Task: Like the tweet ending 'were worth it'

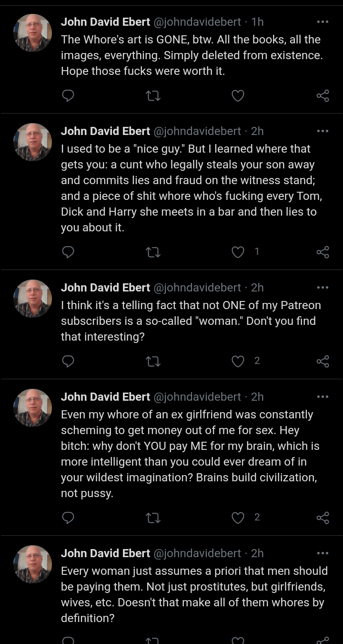Action: pyautogui.click(x=238, y=96)
